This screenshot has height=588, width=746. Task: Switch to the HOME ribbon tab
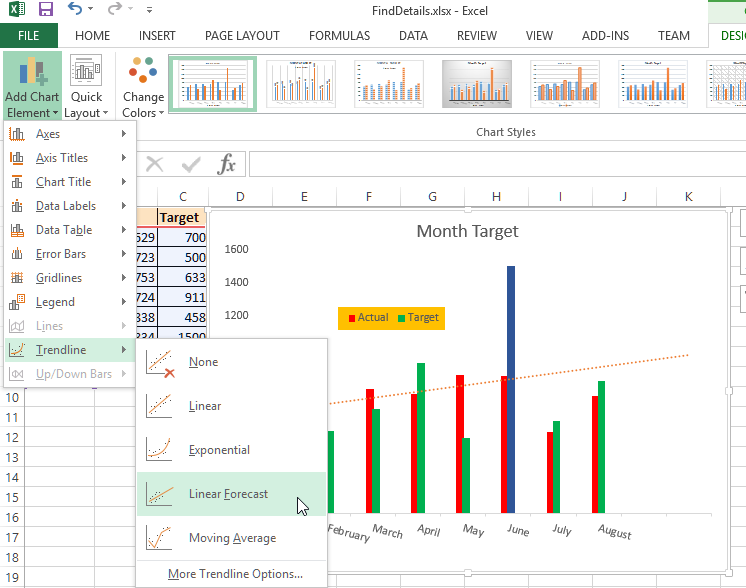(92, 36)
